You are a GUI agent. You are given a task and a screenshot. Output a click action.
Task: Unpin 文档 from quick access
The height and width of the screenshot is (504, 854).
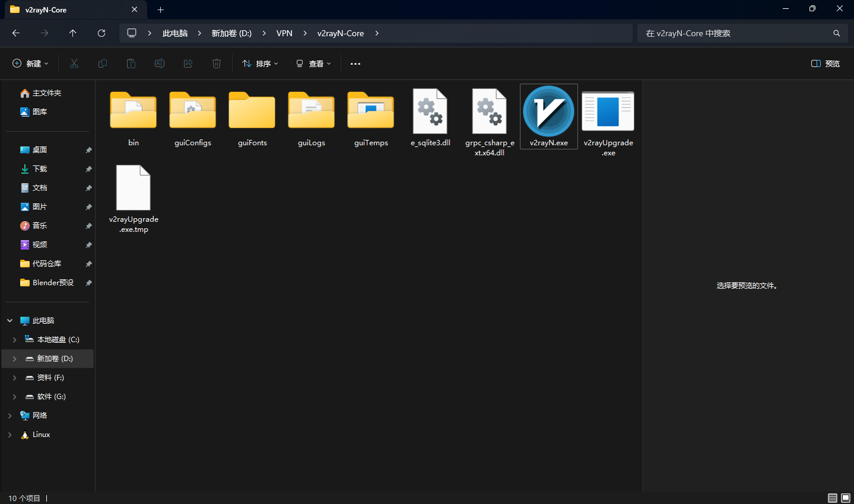(88, 188)
